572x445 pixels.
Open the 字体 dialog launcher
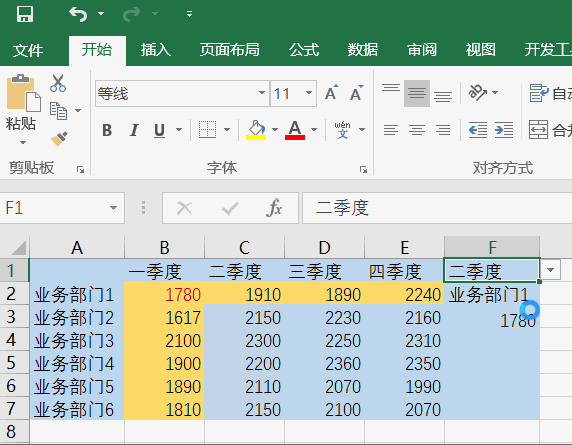363,170
